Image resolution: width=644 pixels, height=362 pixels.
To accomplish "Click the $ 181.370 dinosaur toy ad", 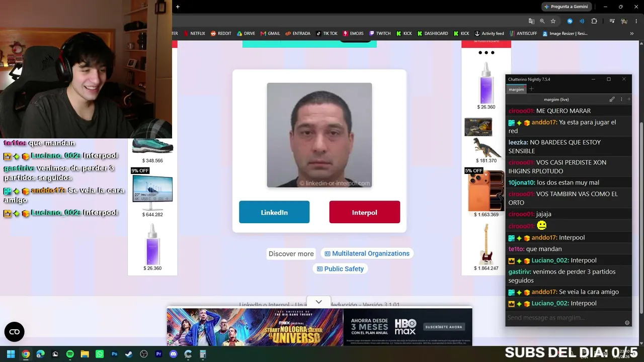I will click(x=486, y=140).
